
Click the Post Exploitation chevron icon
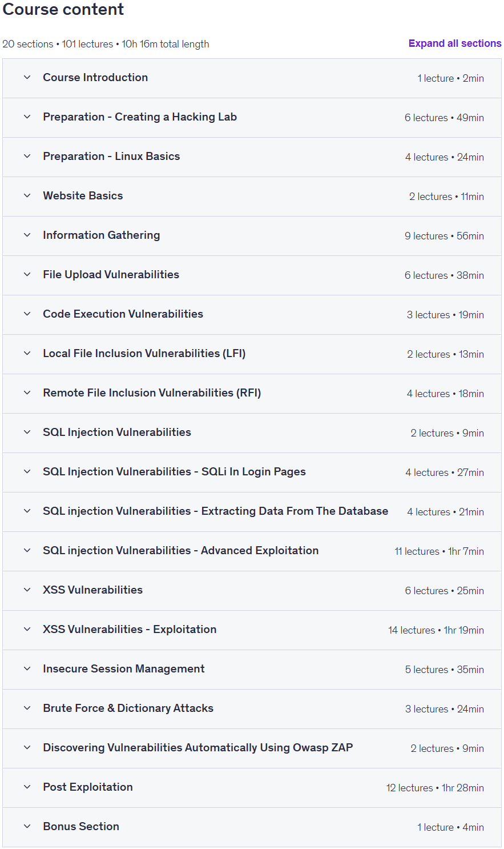(27, 787)
